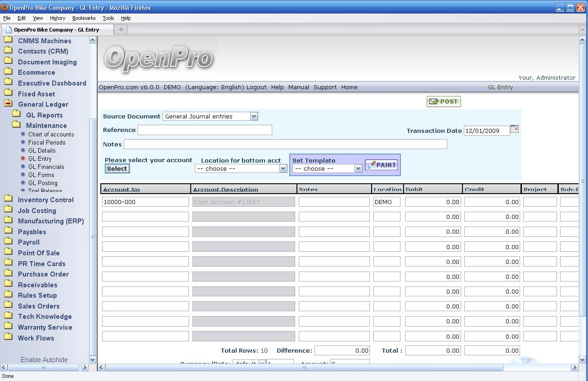Click the Inventory Control folder icon
Image resolution: width=588 pixels, height=381 pixels.
[x=8, y=200]
